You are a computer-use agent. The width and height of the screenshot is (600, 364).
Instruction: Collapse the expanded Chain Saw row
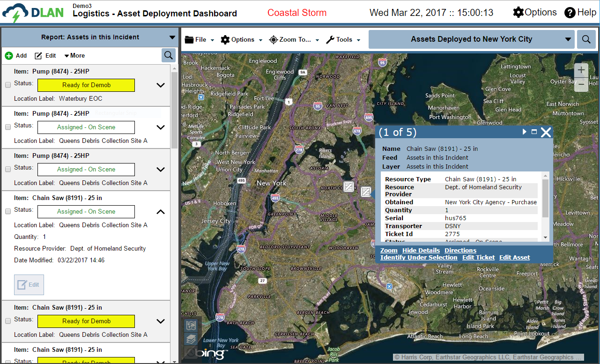[161, 212]
